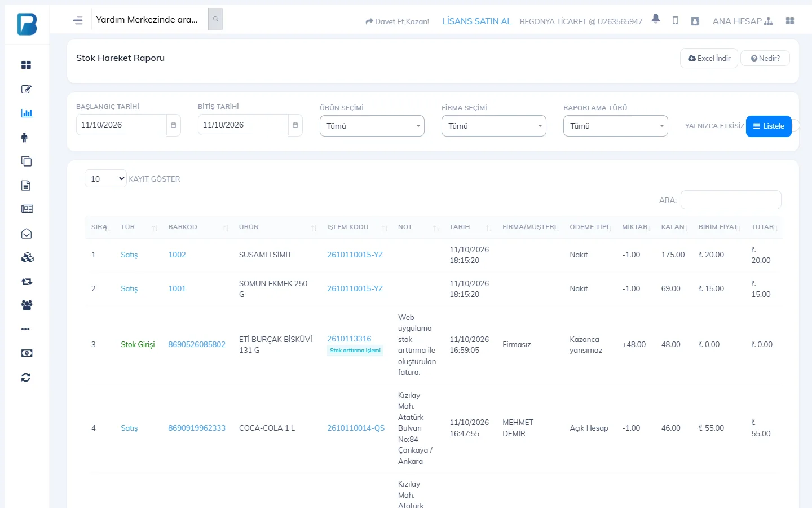Open the notifications bell
This screenshot has height=508, width=812.
[656, 19]
